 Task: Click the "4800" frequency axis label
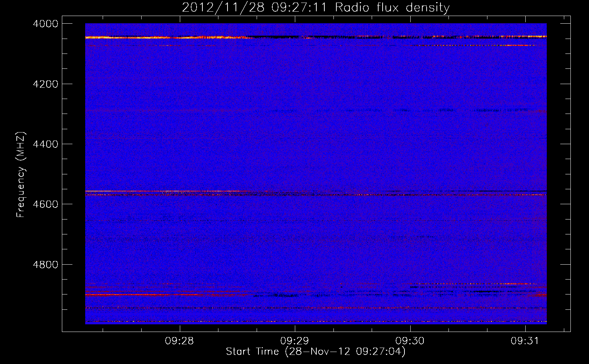coord(46,265)
